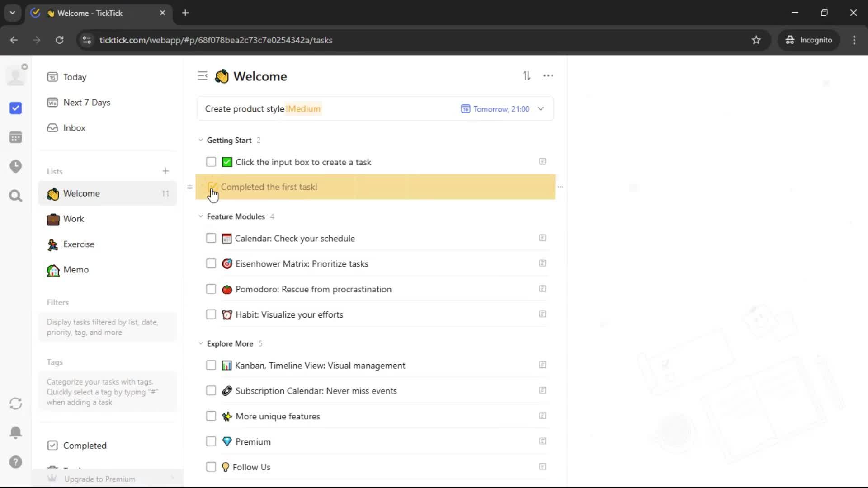The image size is (868, 488).
Task: Open the search magnifier in left rail
Action: pyautogui.click(x=15, y=196)
